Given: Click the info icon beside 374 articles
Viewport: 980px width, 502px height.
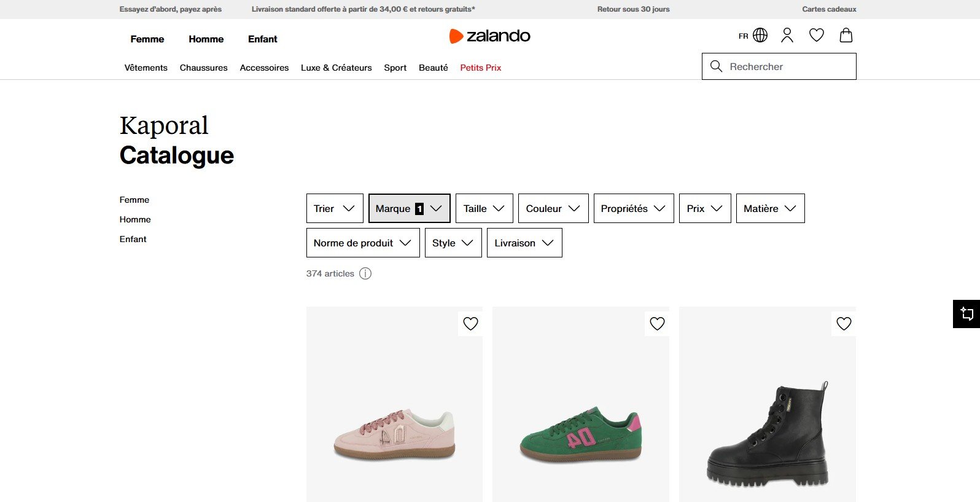Looking at the screenshot, I should [365, 273].
